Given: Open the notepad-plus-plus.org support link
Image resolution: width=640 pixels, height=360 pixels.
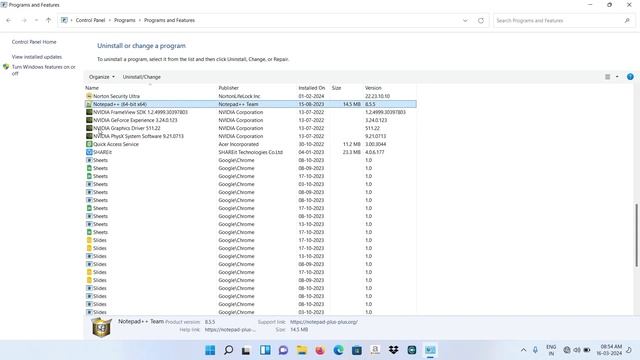Looking at the screenshot, I should tap(324, 322).
